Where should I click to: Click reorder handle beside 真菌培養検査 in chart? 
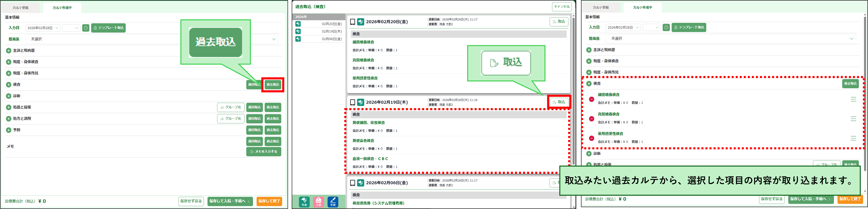[853, 119]
